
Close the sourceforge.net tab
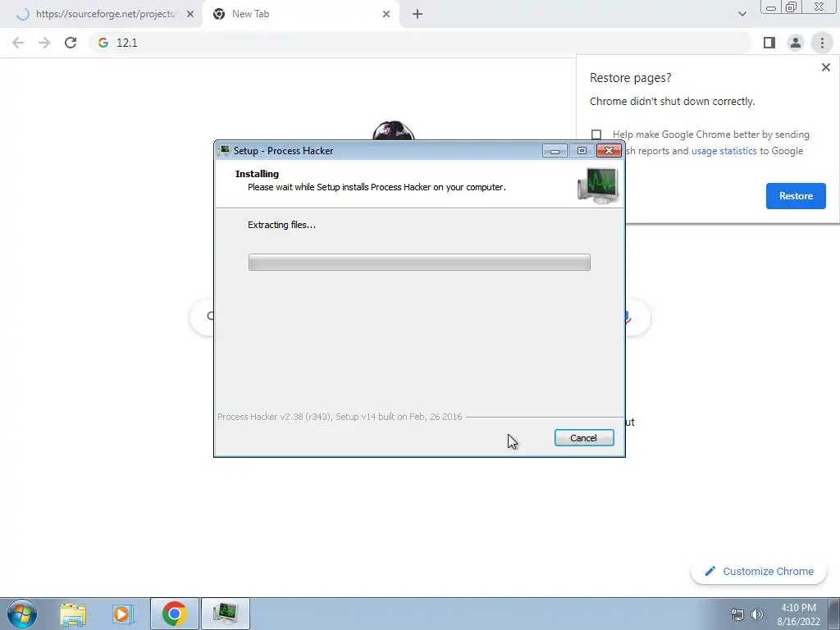190,14
